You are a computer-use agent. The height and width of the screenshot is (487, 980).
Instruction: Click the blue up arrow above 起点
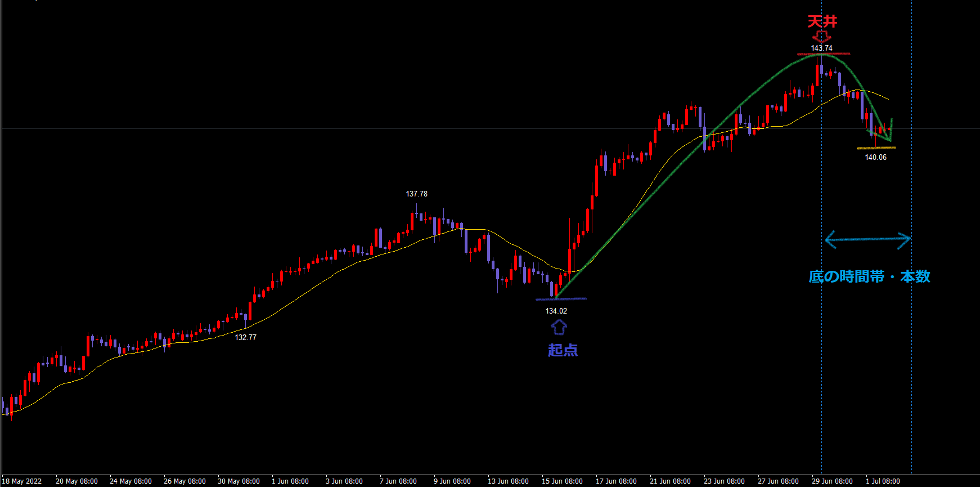pyautogui.click(x=559, y=327)
